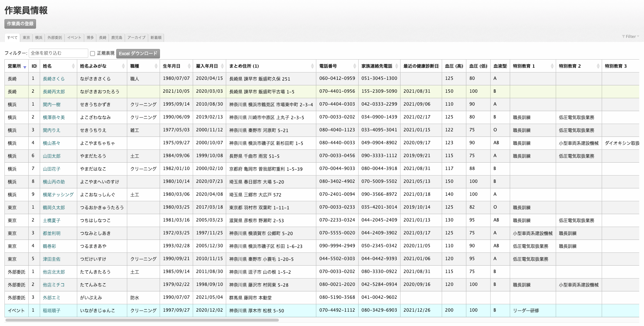Open the 関内一樹 worker link
This screenshot has height=326, width=644.
51,104
